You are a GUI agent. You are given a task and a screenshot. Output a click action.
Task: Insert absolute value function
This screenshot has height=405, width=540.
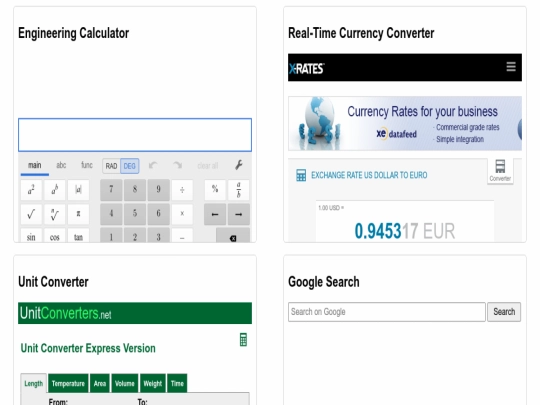(78, 190)
